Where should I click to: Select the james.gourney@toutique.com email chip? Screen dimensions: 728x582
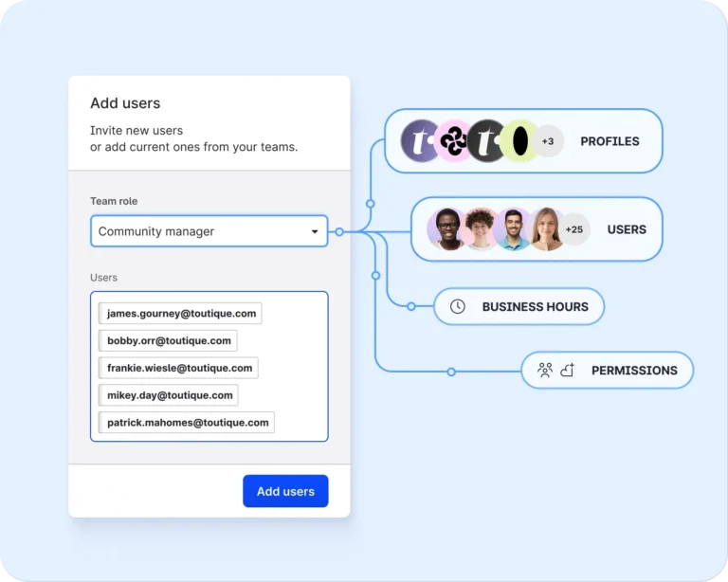[181, 313]
